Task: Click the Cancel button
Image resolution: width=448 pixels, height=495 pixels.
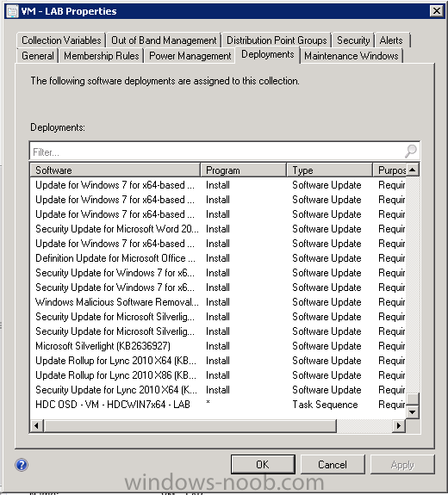Action: click(x=333, y=464)
